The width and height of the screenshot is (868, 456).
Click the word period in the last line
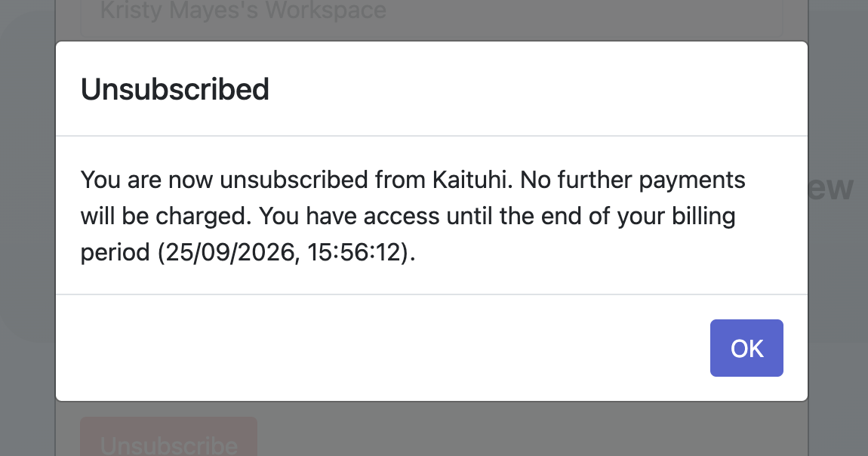tap(115, 253)
